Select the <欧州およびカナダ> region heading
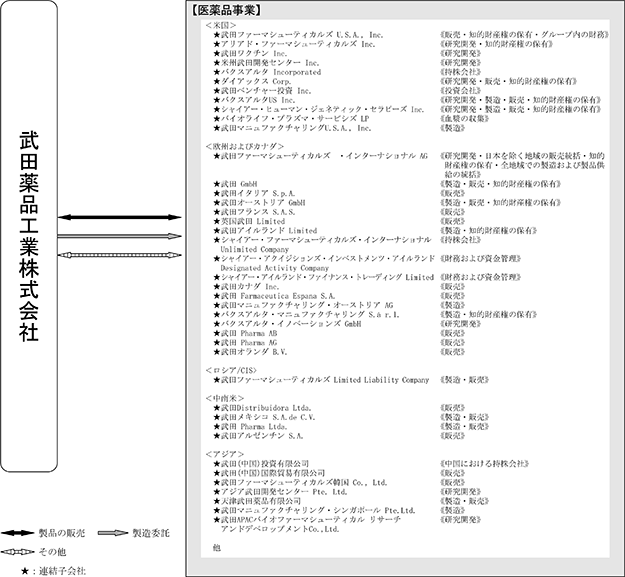Screen dimensions: 625x577 click(x=241, y=146)
